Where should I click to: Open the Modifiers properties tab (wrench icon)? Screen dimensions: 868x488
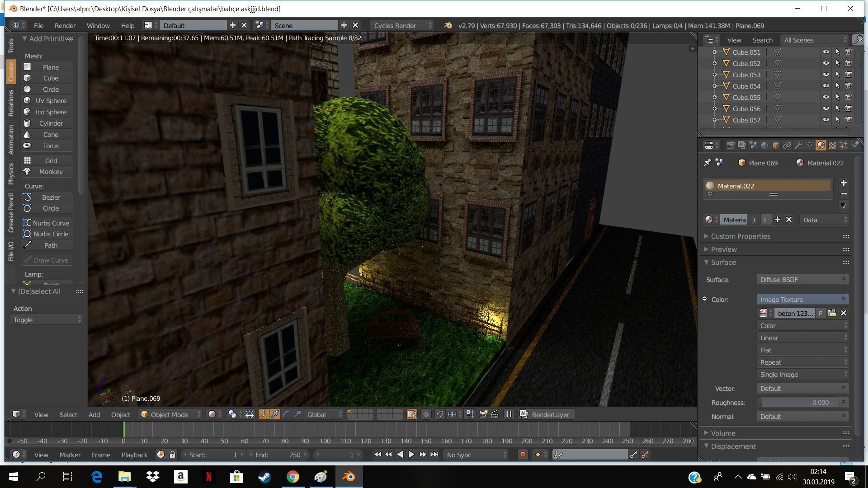[798, 145]
